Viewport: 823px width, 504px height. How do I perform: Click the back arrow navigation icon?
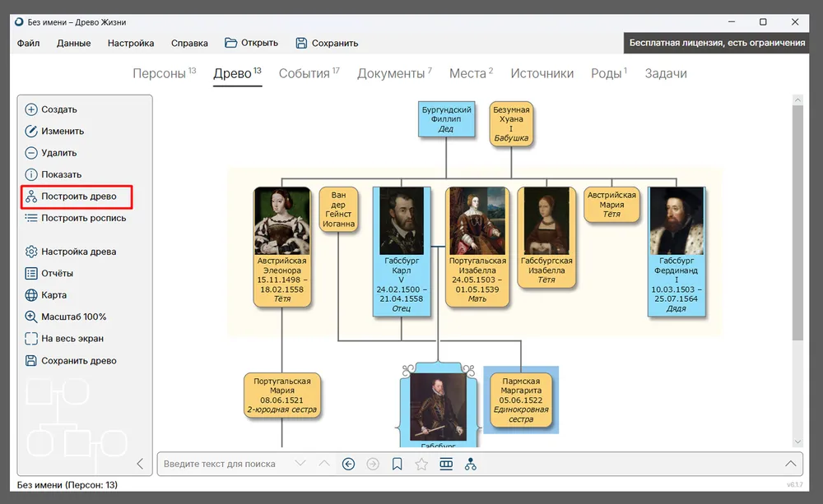click(348, 464)
